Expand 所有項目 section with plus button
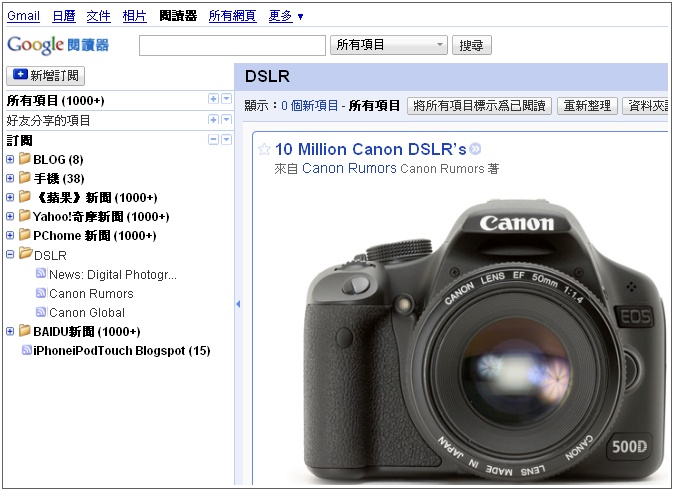Viewport: 674px width, 492px height. tap(213, 99)
